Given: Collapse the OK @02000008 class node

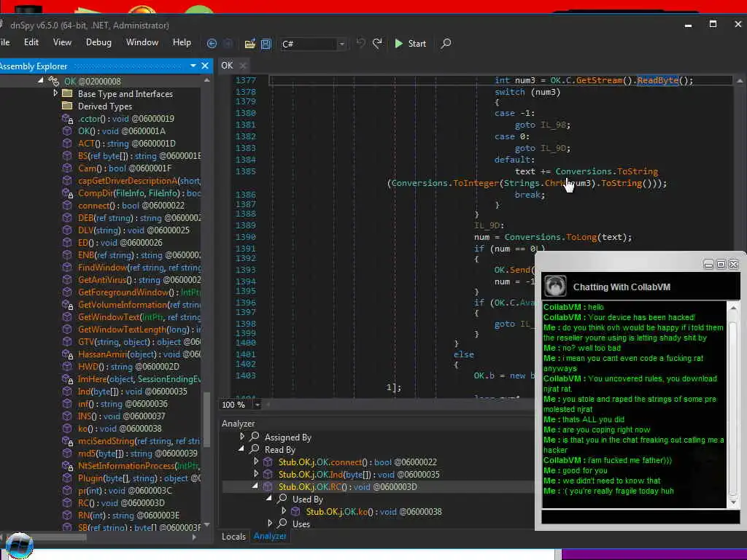Looking at the screenshot, I should pos(41,80).
